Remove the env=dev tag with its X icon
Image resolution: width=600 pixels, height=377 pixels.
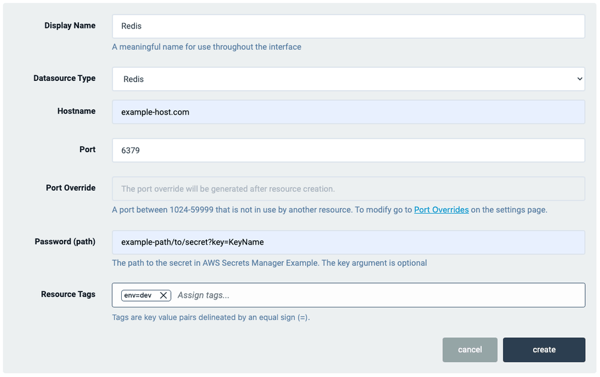pyautogui.click(x=163, y=295)
